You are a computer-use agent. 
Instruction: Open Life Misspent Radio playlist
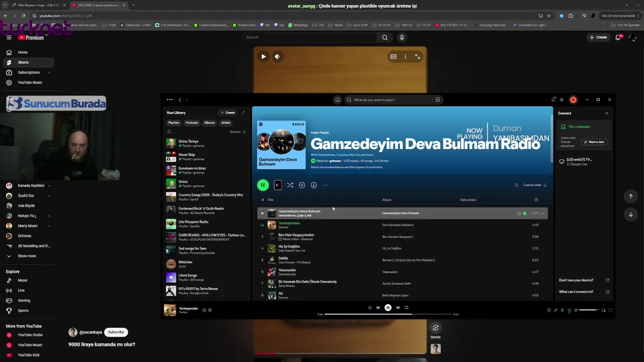tap(206, 224)
